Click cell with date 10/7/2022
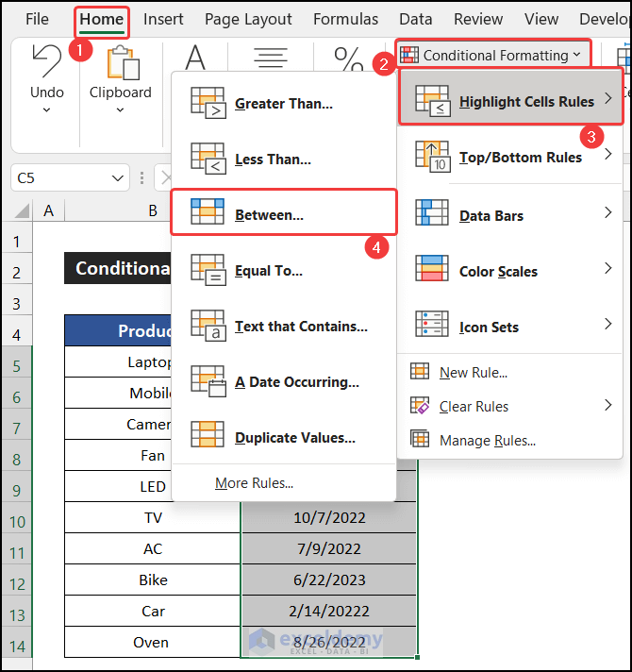 point(329,517)
